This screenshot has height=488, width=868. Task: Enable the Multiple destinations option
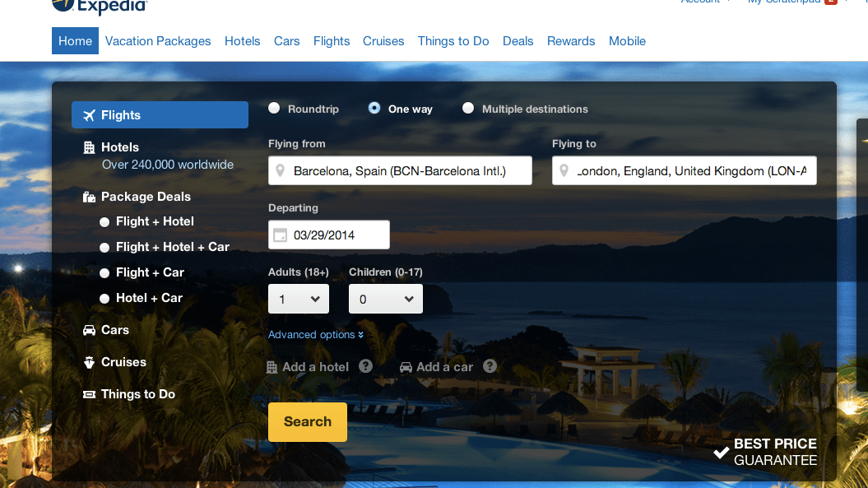(467, 108)
